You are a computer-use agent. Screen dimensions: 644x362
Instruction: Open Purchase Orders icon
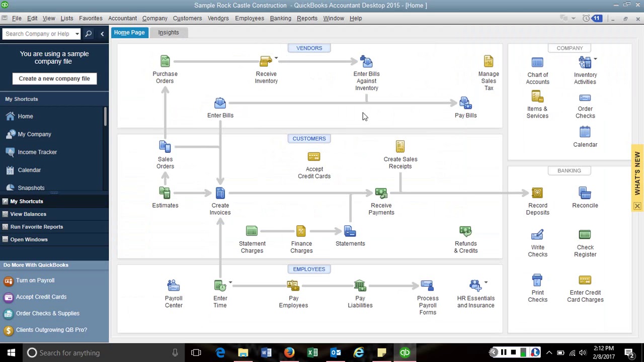(165, 61)
